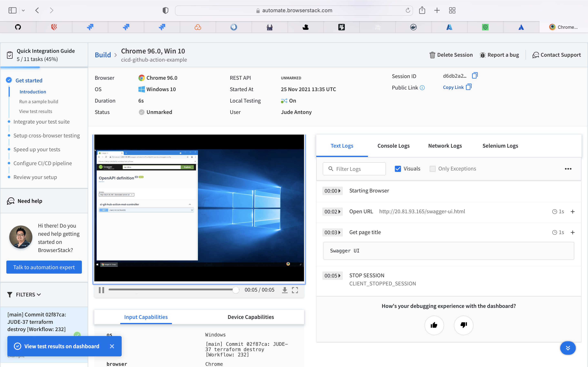
Task: Uncheck the Visuals checkbox
Action: (x=398, y=169)
